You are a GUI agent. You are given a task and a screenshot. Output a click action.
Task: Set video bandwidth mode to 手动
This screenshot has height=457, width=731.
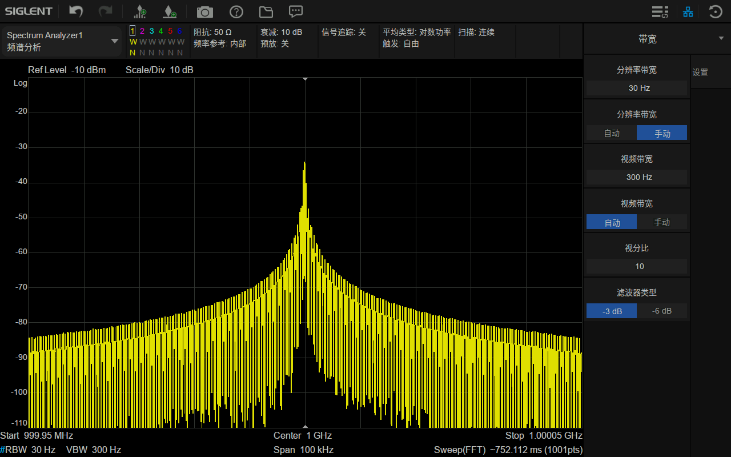(x=662, y=222)
